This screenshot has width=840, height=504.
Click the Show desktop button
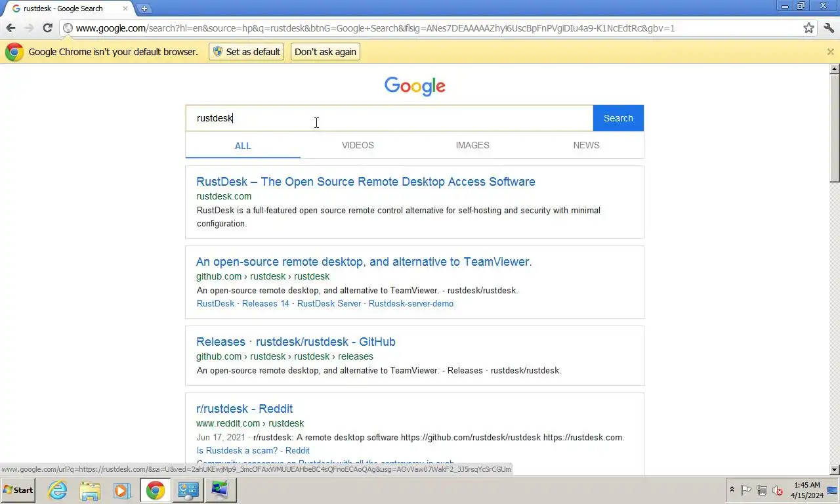[x=833, y=490]
